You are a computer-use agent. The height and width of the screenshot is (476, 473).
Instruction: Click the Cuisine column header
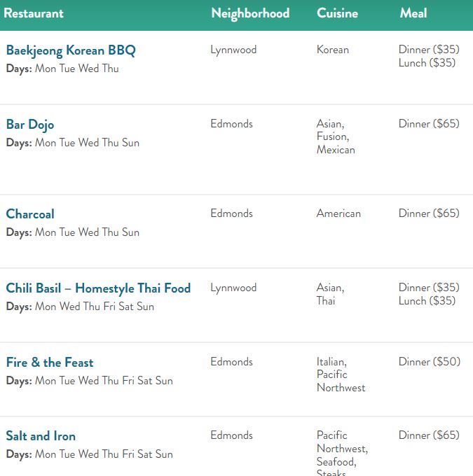[x=337, y=13]
